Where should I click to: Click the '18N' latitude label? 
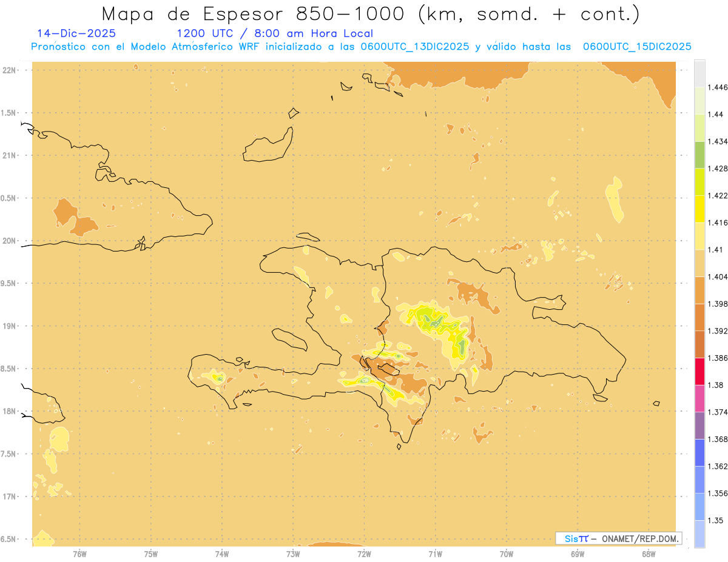10,411
